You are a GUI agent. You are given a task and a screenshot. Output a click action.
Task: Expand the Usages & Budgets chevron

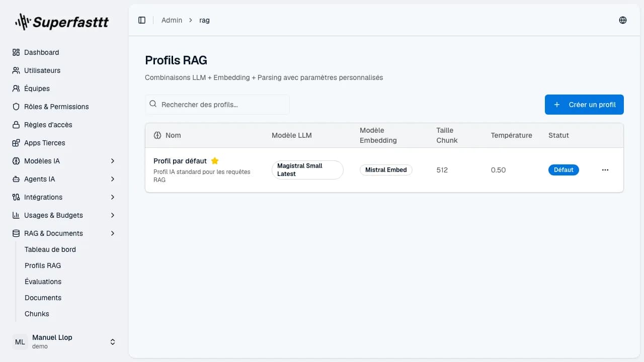[113, 215]
